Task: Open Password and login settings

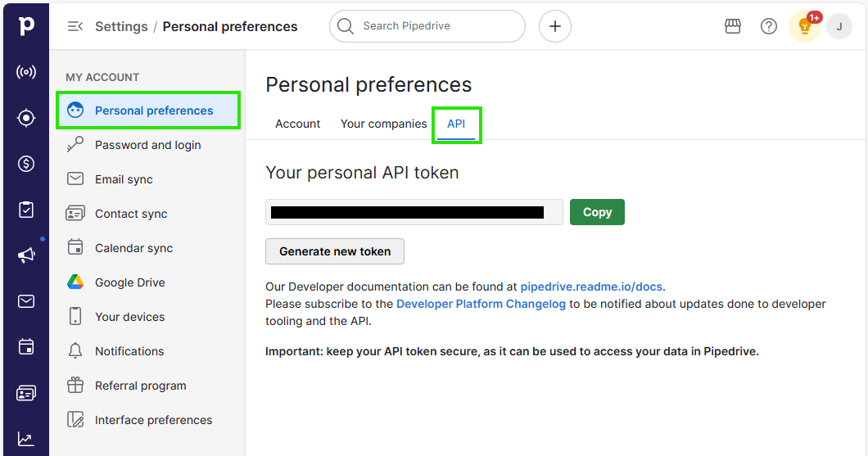Action: [147, 145]
